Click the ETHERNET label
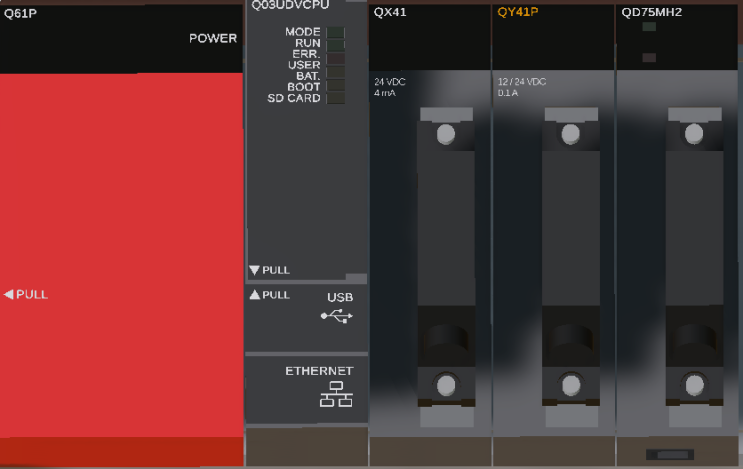 tap(319, 371)
